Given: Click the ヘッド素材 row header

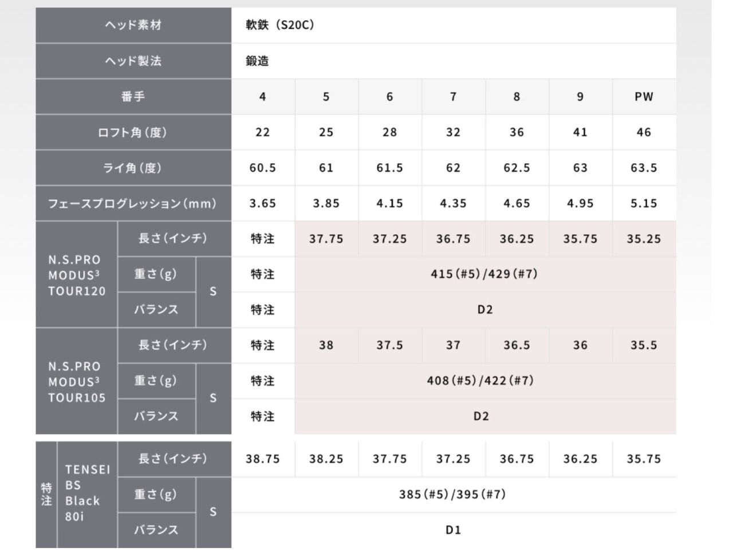Looking at the screenshot, I should (133, 25).
